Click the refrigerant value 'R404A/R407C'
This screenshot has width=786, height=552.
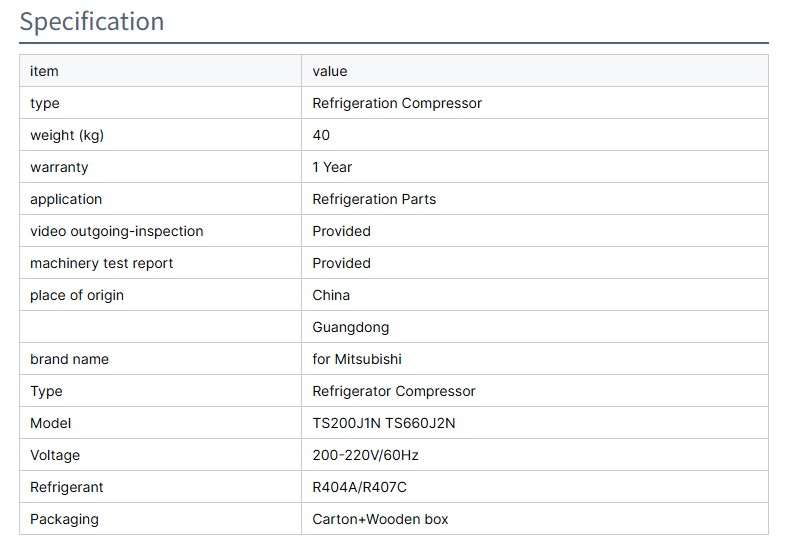click(359, 487)
